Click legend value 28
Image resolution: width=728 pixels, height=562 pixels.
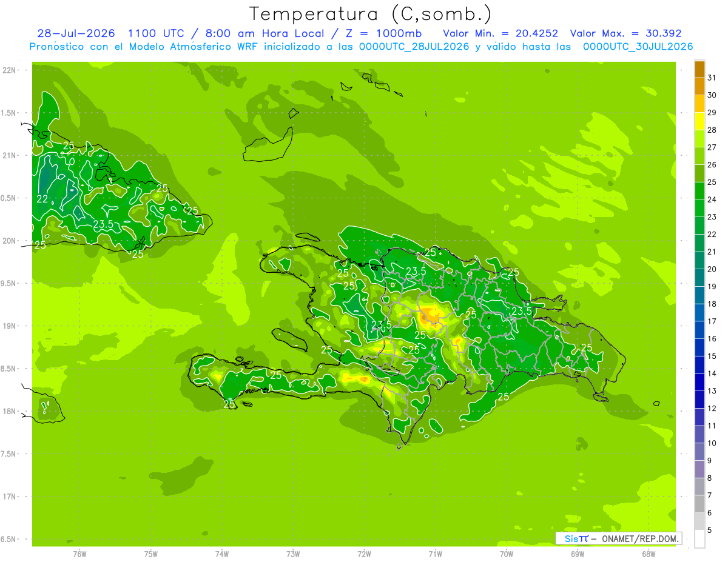[712, 130]
